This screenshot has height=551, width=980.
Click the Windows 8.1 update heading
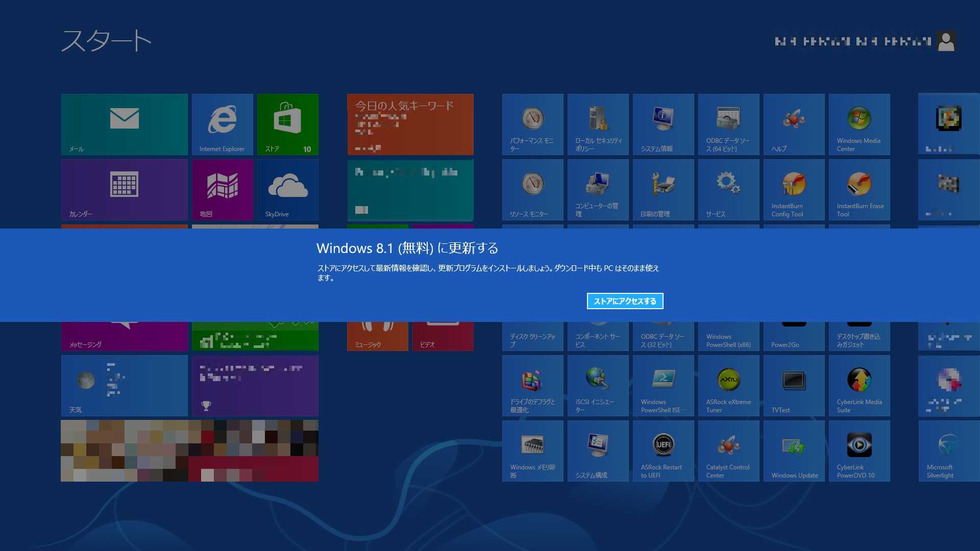point(407,248)
